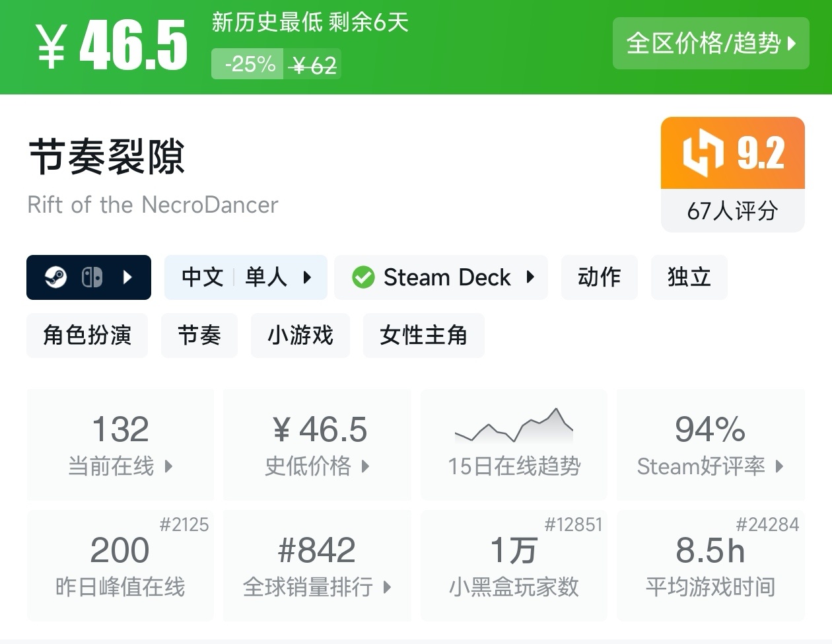Expand the 中文 单人 language details arrow

[x=307, y=277]
